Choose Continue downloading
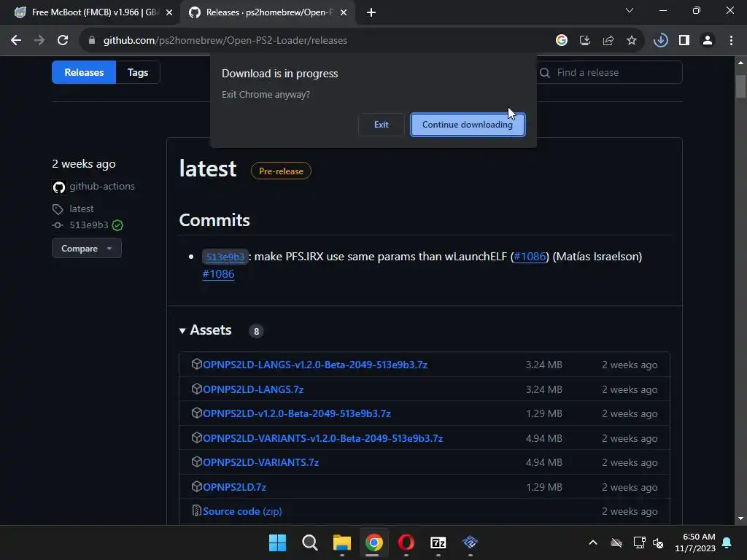747x560 pixels. (x=468, y=124)
